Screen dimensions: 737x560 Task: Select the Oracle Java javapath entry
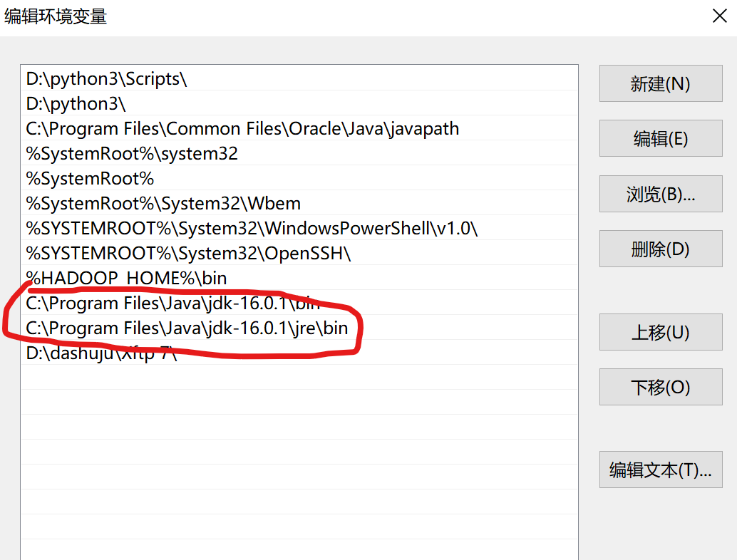tap(241, 129)
